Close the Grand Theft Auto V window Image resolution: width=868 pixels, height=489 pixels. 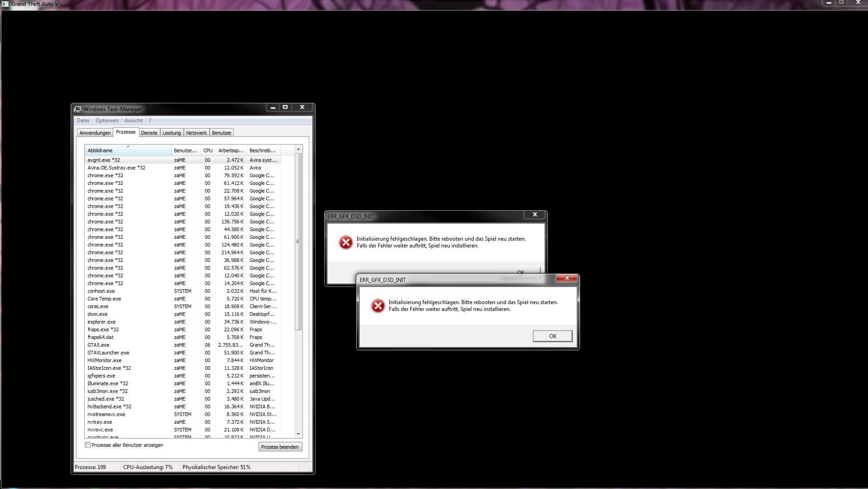(x=858, y=2)
